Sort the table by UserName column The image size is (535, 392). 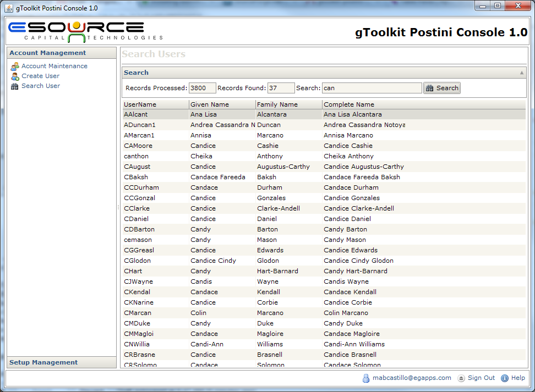[155, 104]
